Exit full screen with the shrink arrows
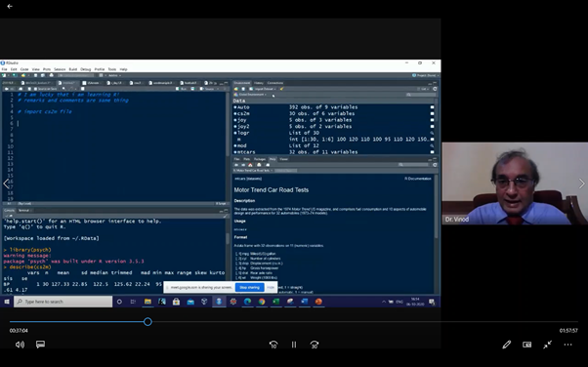The width and height of the screenshot is (588, 367). point(548,345)
